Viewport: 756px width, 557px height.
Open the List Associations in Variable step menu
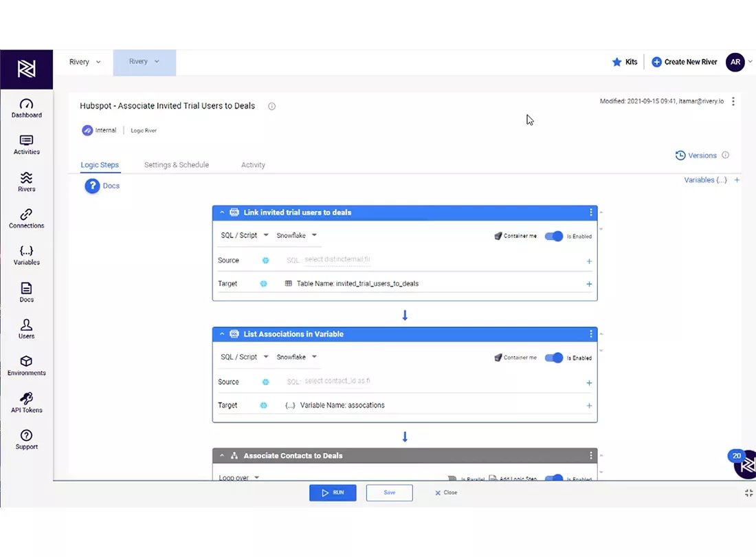pyautogui.click(x=590, y=334)
